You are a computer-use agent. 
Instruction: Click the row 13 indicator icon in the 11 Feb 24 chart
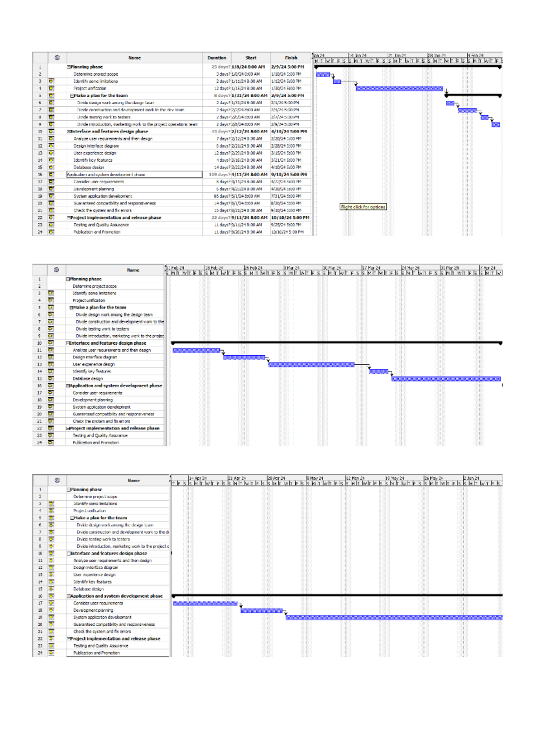pyautogui.click(x=50, y=364)
